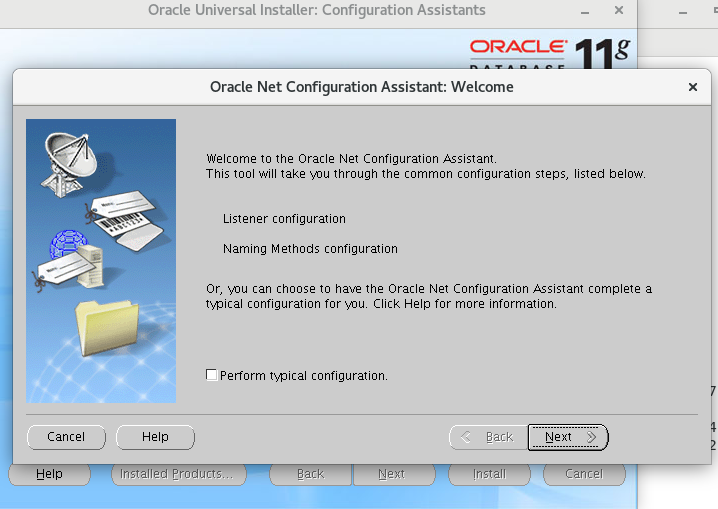Image resolution: width=718 pixels, height=509 pixels.
Task: Click Next in Net Configuration Assistant
Action: coord(568,437)
